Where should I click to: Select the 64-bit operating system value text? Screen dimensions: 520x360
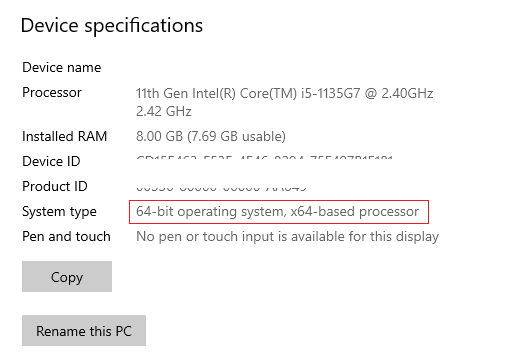(277, 212)
